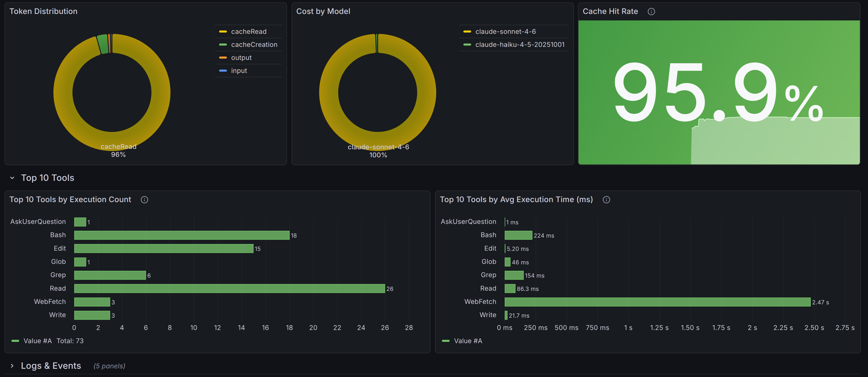Viewport: 868px width, 377px height.
Task: Click the Top 10 Tools section title
Action: coord(48,178)
